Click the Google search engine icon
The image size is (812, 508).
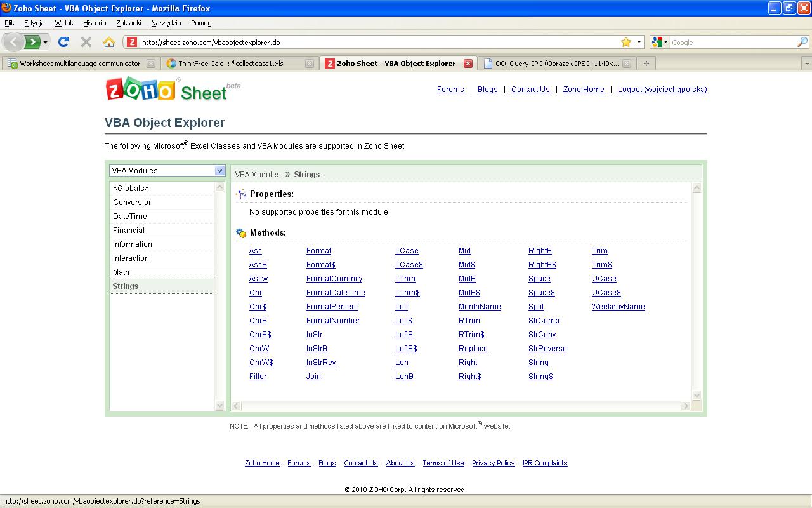657,42
